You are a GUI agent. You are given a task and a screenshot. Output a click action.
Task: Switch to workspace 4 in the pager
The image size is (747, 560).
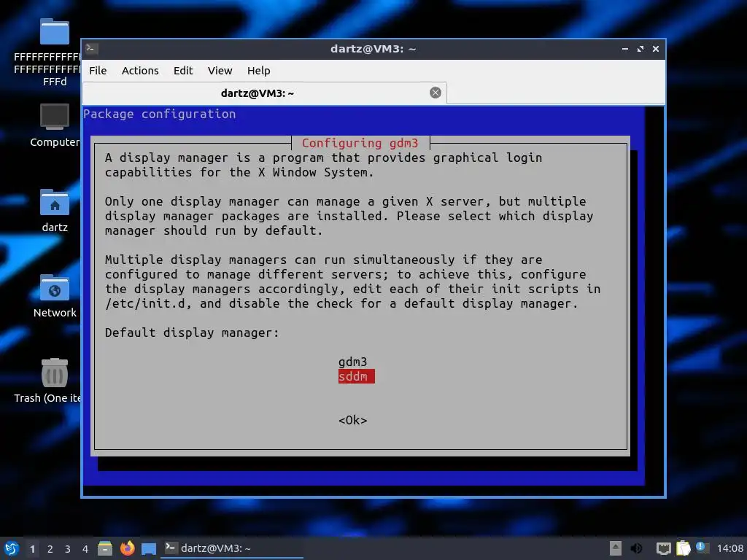[85, 549]
